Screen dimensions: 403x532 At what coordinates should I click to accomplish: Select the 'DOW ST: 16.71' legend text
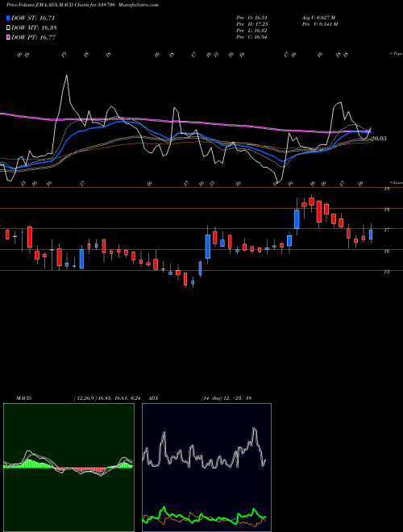(x=33, y=18)
